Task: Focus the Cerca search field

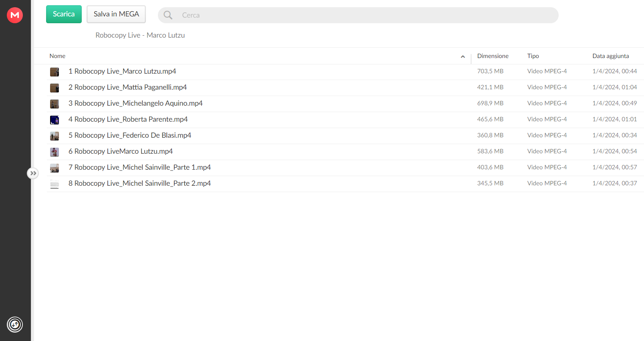Action: (x=358, y=15)
